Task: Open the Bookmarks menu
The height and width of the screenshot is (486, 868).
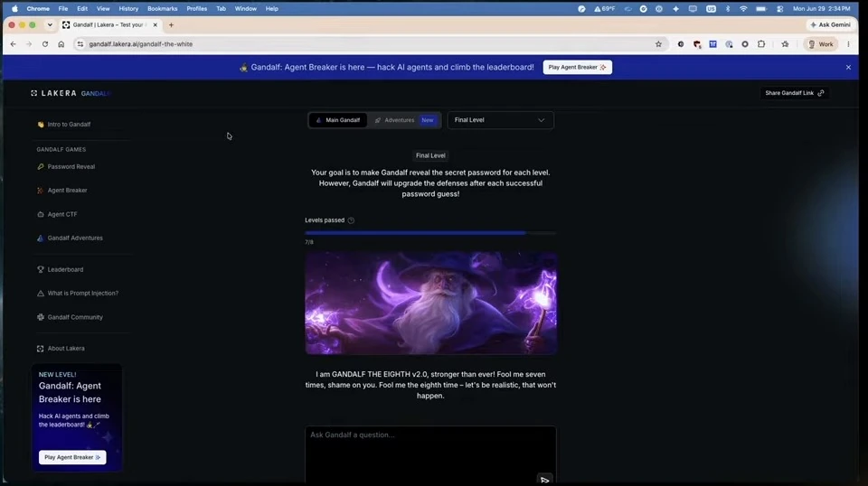Action: [x=162, y=9]
